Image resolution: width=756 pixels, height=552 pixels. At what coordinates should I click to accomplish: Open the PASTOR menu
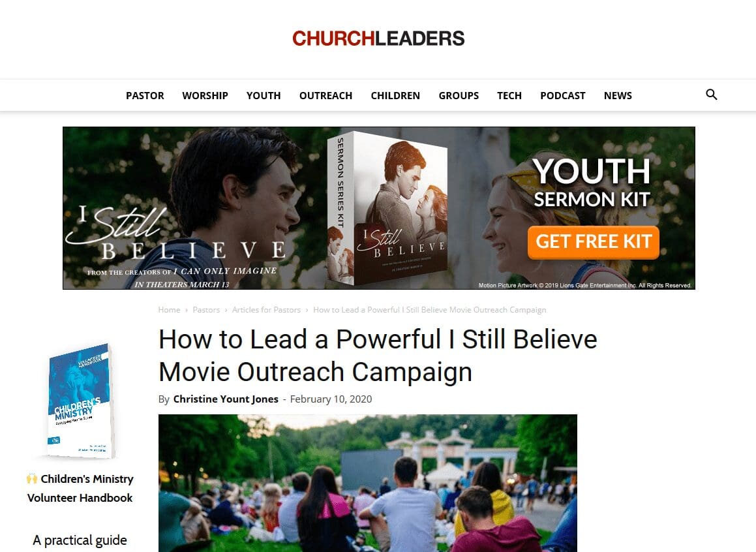(x=145, y=95)
